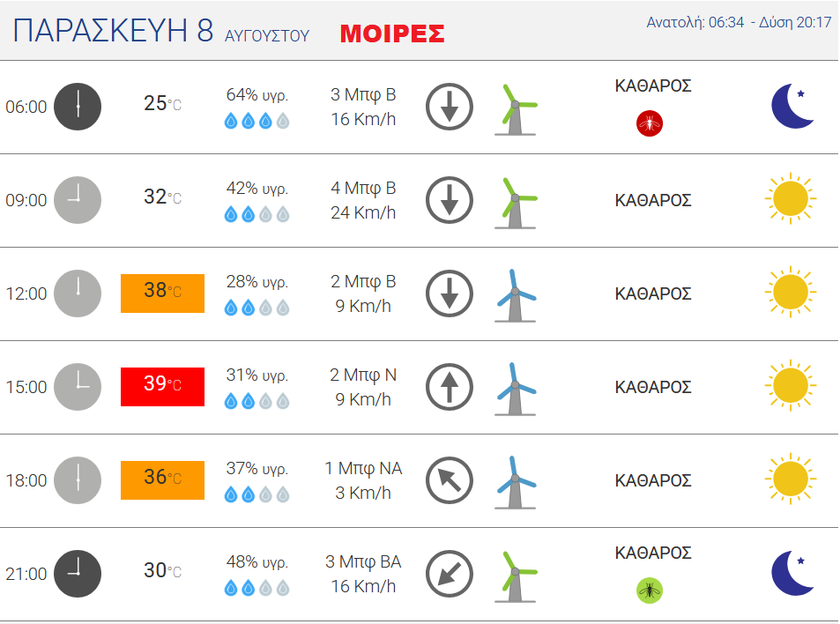This screenshot has width=840, height=624.
Task: Click the southwest wind arrow at 21:00
Action: (450, 574)
